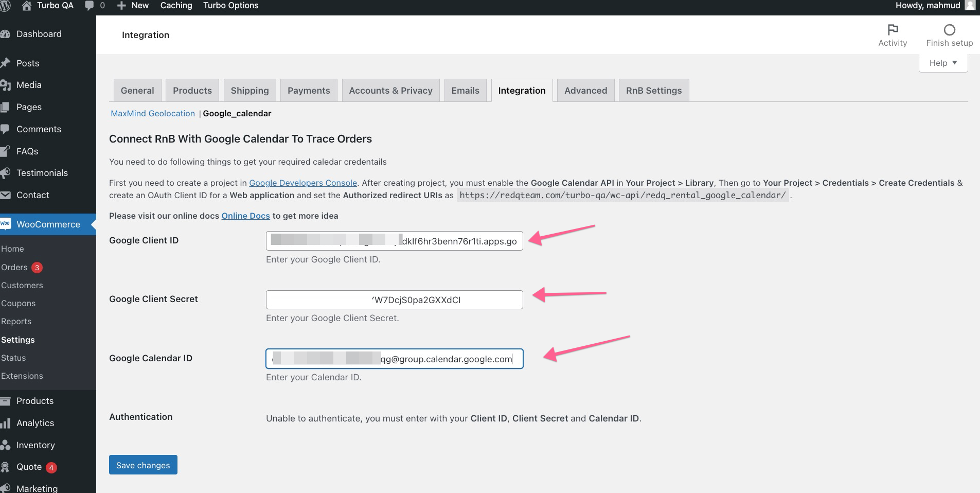
Task: Click the Contact envelope icon in the sidebar
Action: click(5, 195)
